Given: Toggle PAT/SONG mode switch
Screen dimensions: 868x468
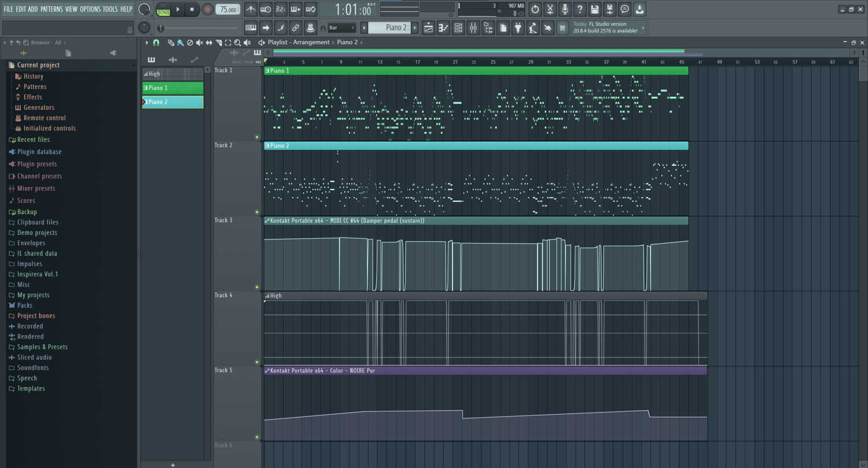Looking at the screenshot, I should pos(164,9).
